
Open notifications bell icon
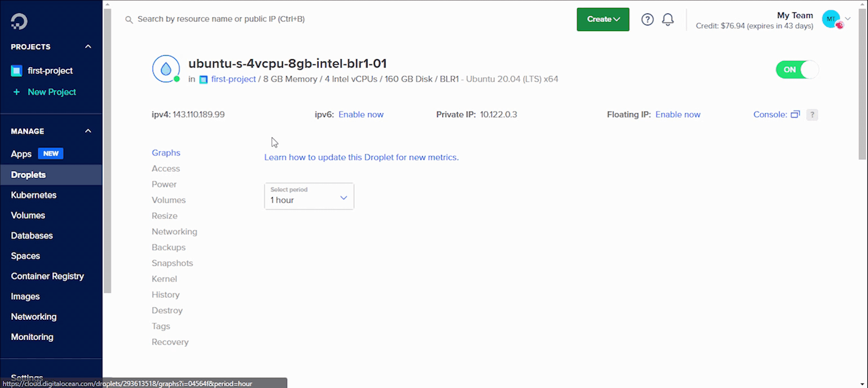pyautogui.click(x=668, y=20)
